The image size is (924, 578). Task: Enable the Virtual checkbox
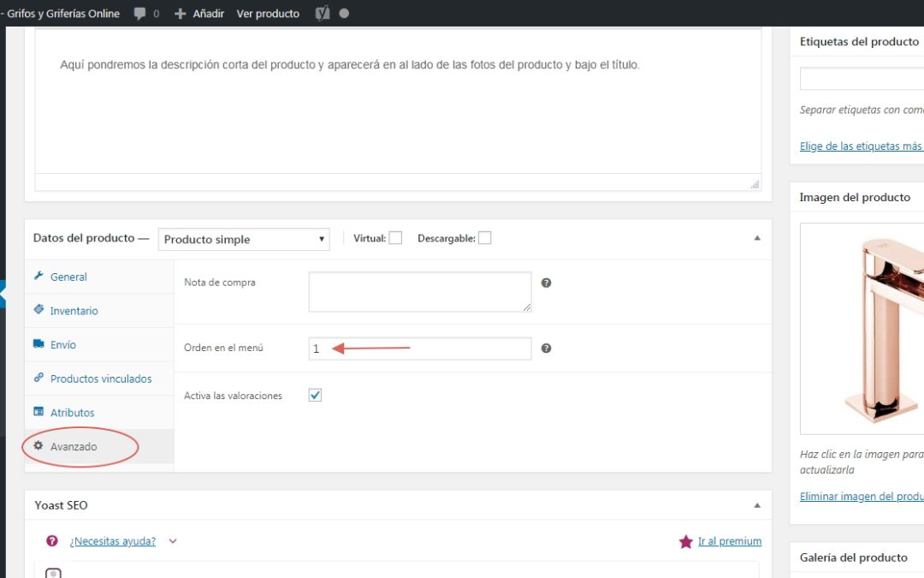[x=395, y=239]
